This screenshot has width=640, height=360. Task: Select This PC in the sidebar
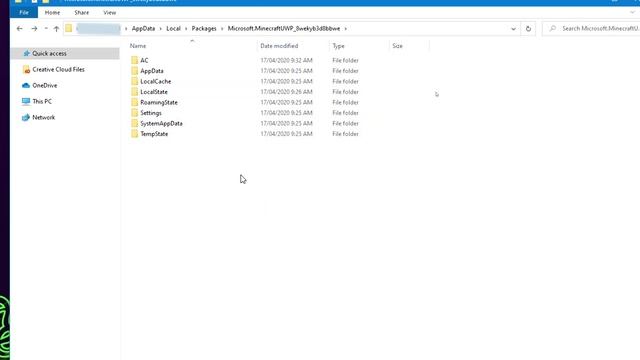(42, 101)
